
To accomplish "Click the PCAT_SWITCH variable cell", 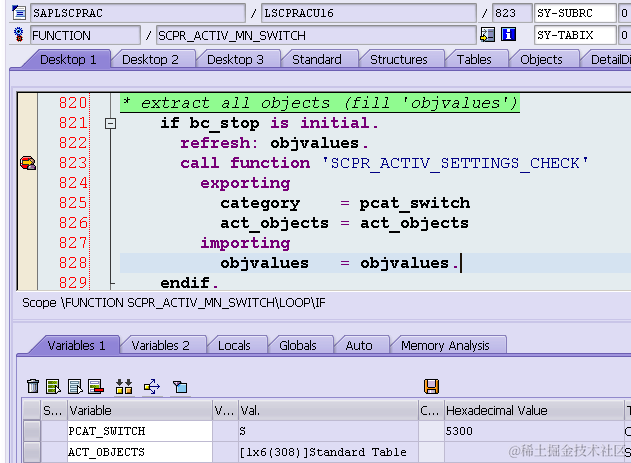I will (x=140, y=431).
